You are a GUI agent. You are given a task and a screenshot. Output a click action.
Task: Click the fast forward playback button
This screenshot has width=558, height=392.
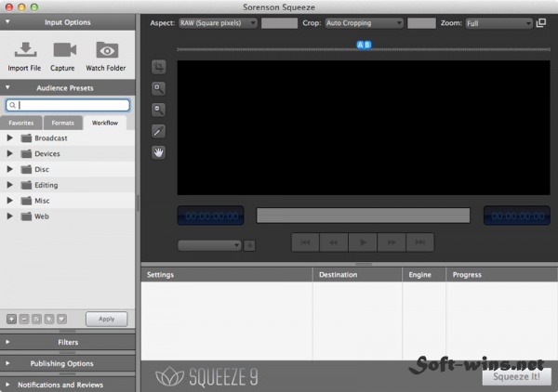pos(392,242)
